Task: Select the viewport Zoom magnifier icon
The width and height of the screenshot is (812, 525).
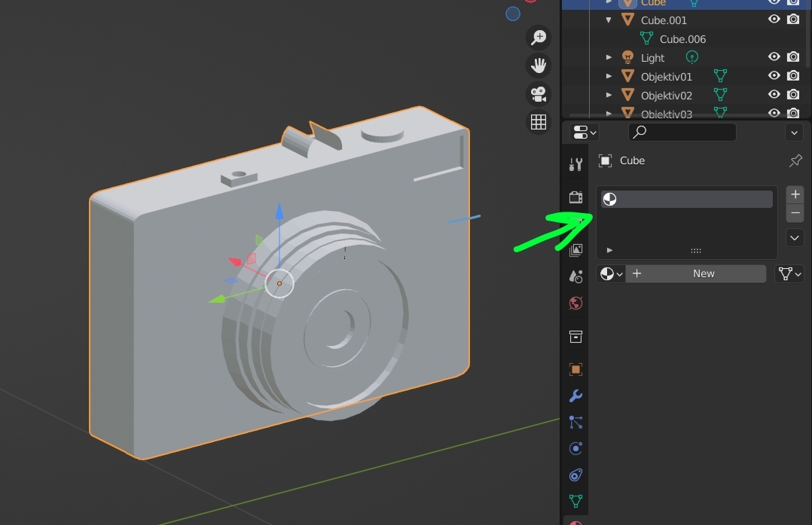Action: (539, 36)
